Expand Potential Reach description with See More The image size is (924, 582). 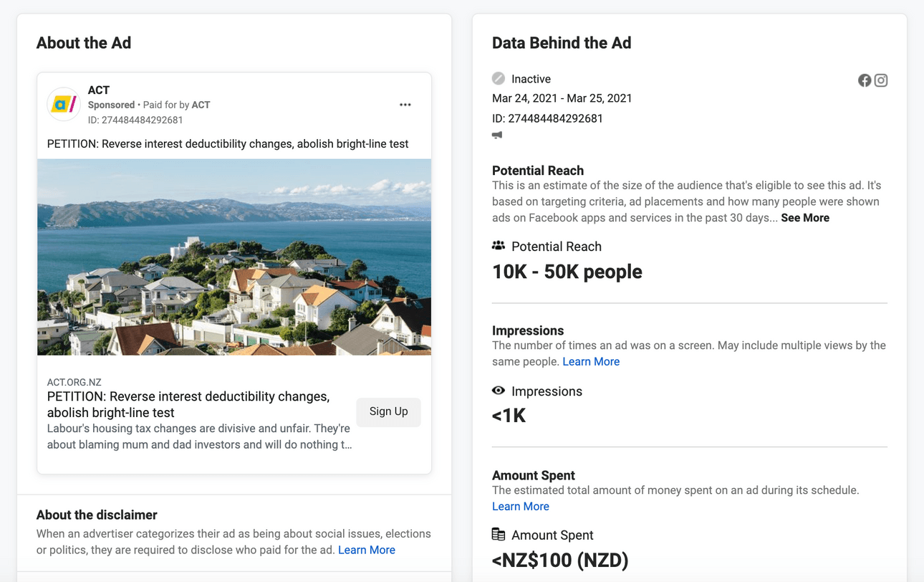point(804,218)
